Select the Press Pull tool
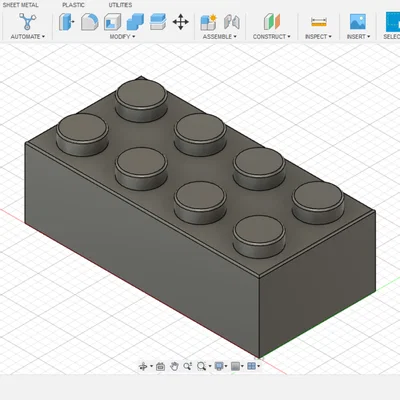400x400 pixels. [x=66, y=22]
